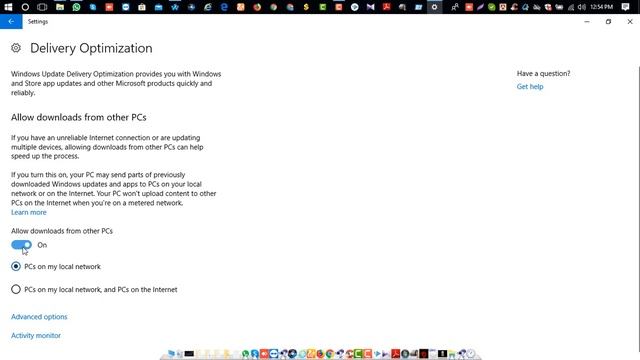
Task: Select PCs on my local network
Action: coord(16,267)
